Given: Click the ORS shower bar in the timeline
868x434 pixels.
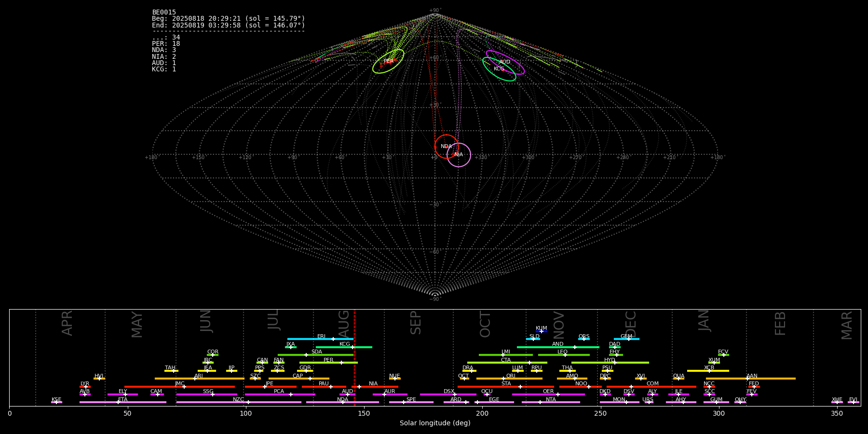Looking at the screenshot, I should pyautogui.click(x=584, y=339).
